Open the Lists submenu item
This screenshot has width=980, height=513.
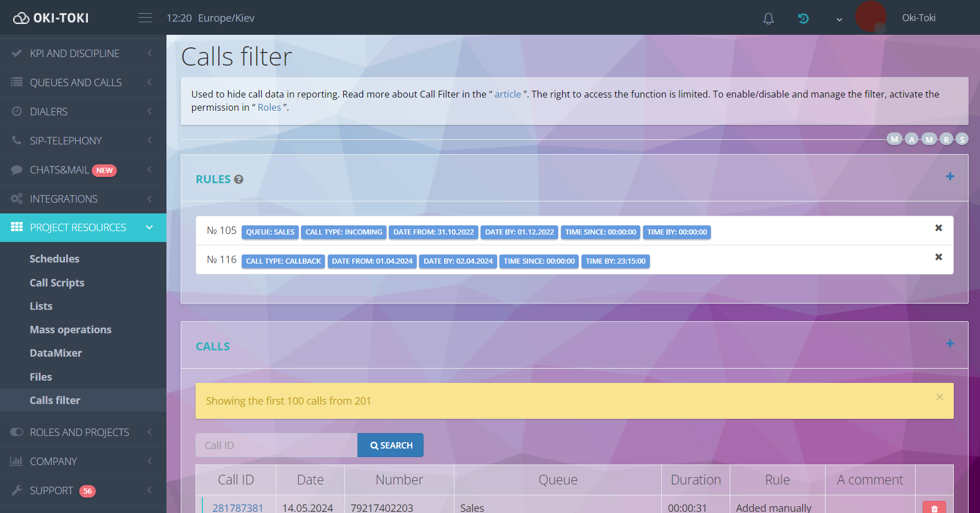click(41, 306)
